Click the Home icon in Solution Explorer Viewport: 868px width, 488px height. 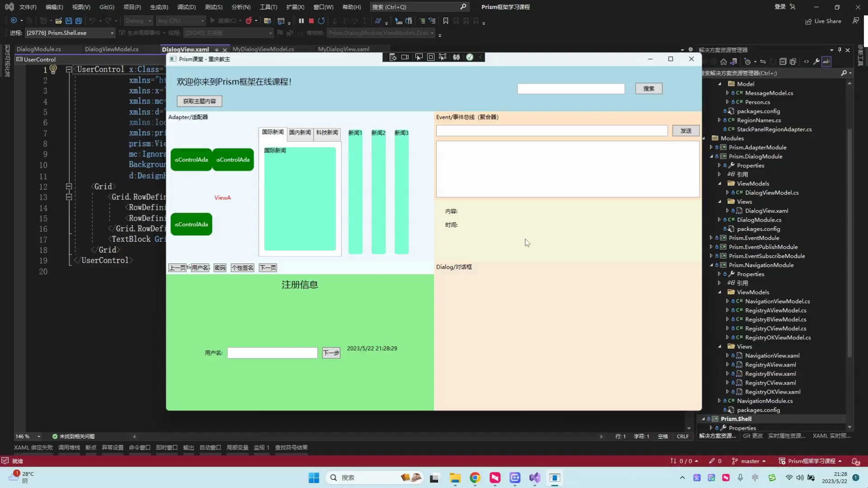tap(723, 61)
